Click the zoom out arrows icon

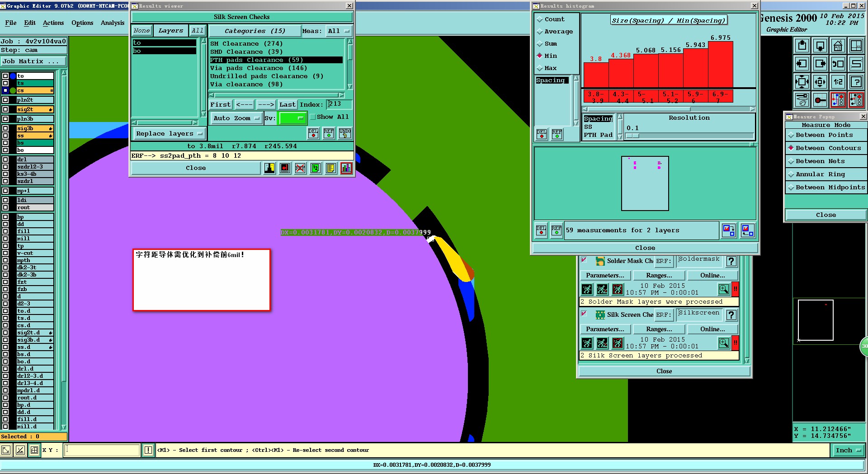(820, 82)
